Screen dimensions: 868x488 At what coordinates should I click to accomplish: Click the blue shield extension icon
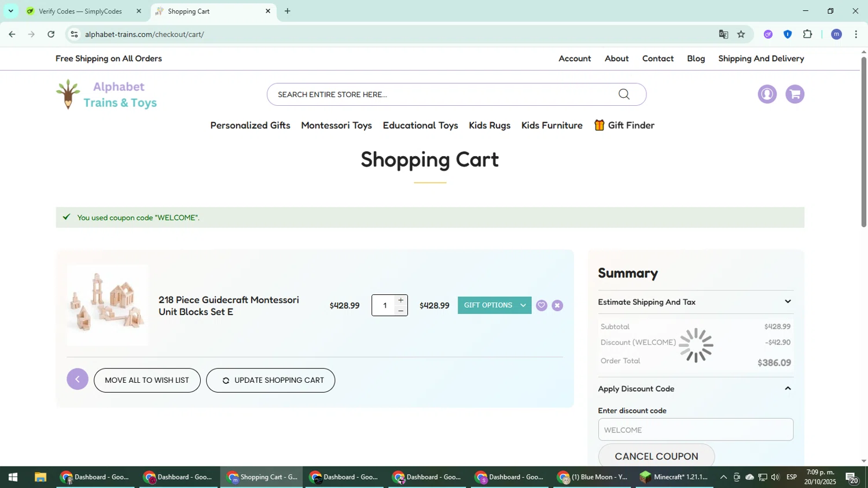point(788,34)
